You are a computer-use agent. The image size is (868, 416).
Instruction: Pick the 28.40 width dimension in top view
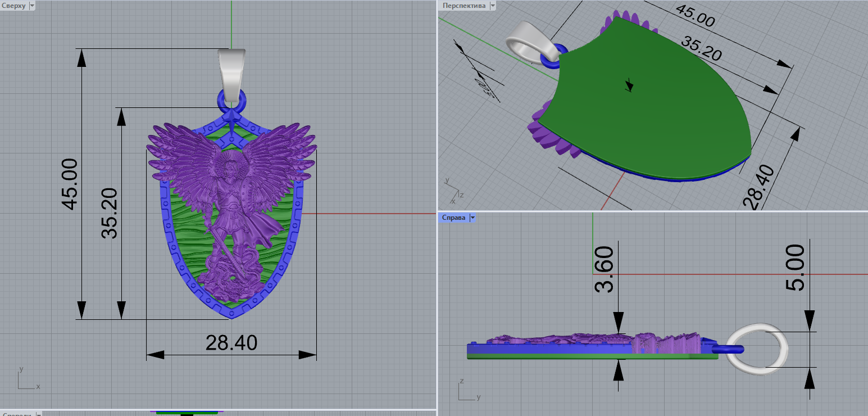(x=231, y=343)
